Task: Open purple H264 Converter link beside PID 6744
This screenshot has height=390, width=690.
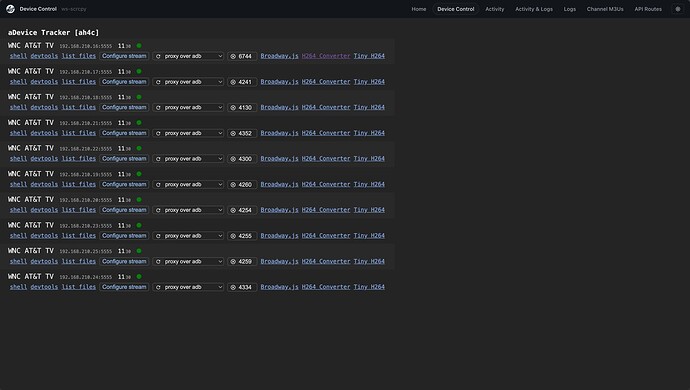Action: click(x=326, y=56)
